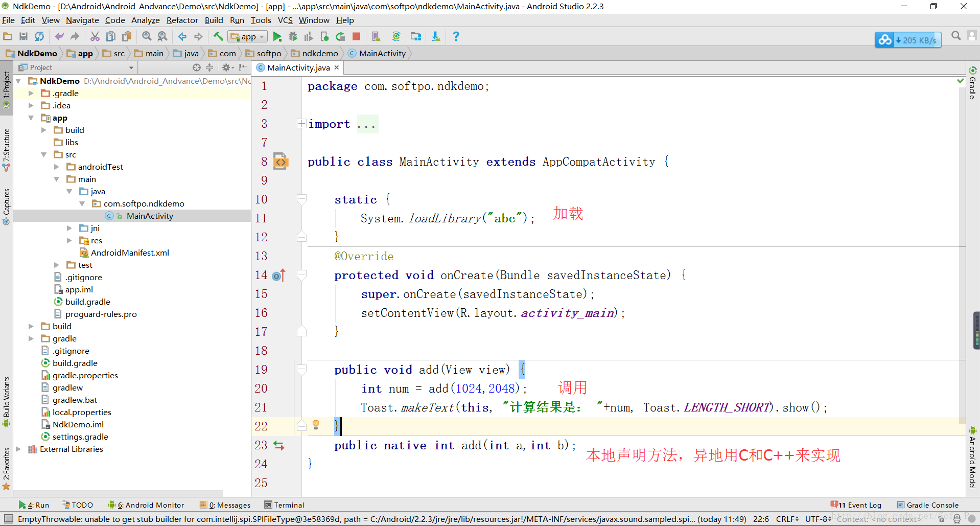980x526 pixels.
Task: Toggle the Gradle side tool window
Action: 973,82
